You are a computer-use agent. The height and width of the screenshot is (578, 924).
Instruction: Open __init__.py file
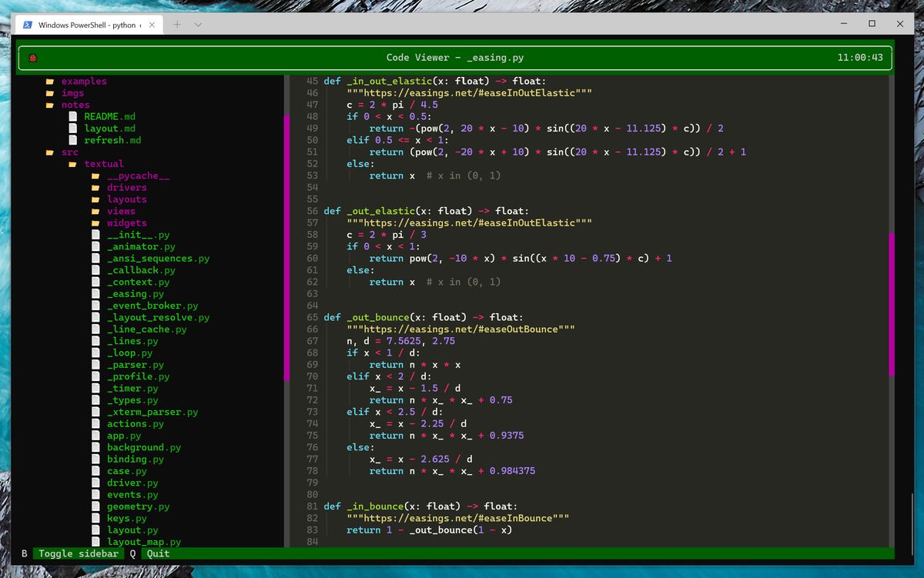(138, 235)
